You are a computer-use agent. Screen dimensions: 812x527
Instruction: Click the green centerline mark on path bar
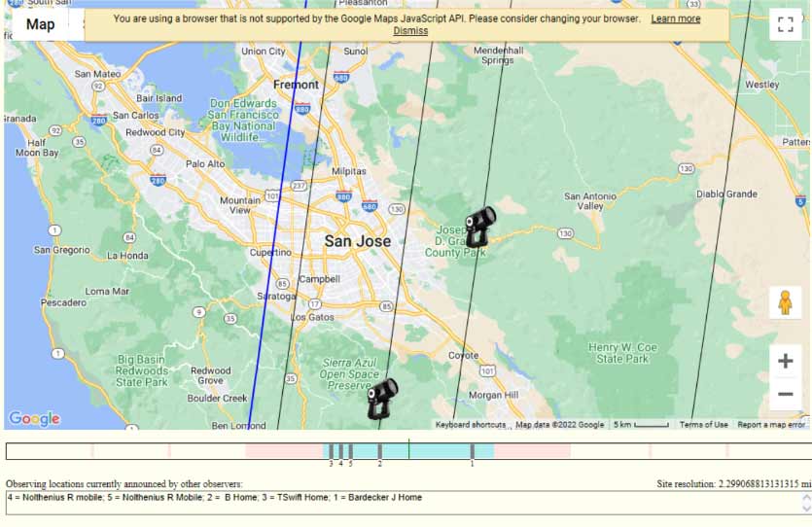tap(408, 449)
